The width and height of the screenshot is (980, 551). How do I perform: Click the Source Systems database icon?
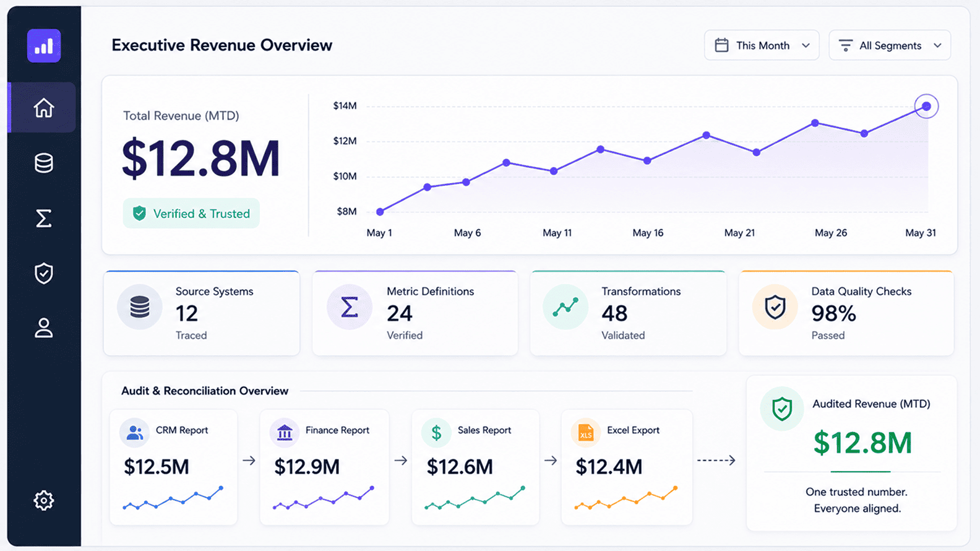[x=140, y=307]
